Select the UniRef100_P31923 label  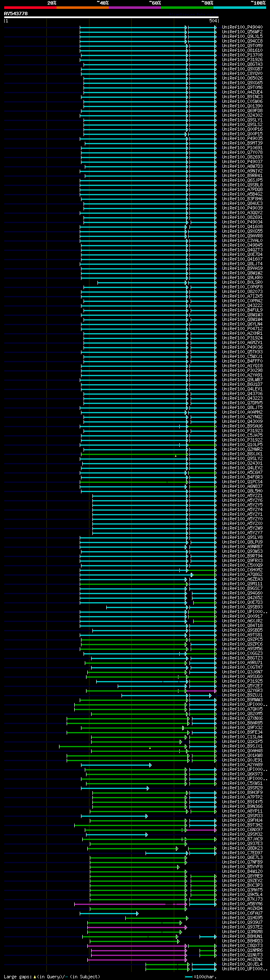point(242,431)
